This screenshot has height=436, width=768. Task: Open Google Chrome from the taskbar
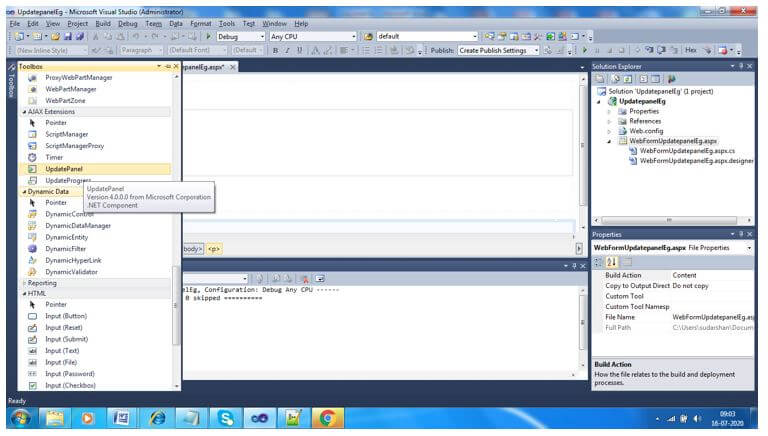point(327,418)
